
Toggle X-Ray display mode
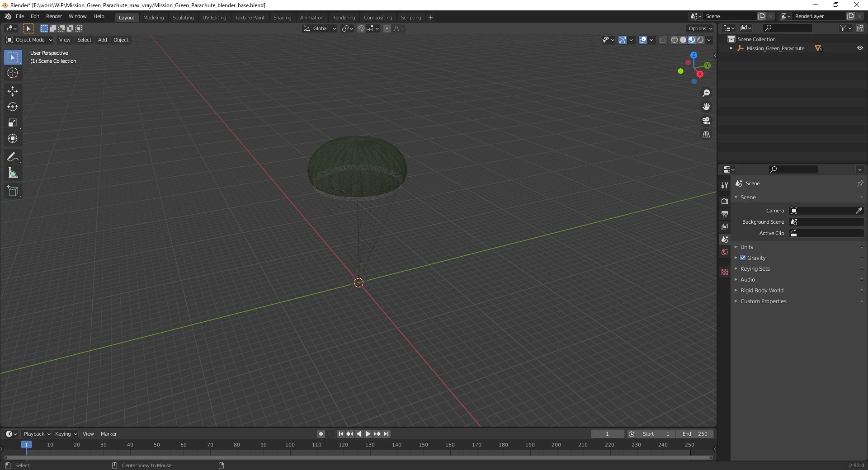pyautogui.click(x=663, y=40)
